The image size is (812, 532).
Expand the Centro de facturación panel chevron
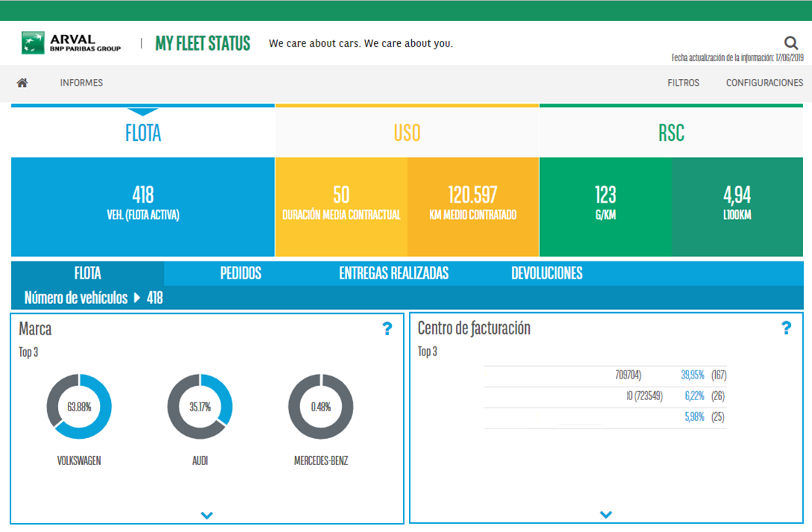(606, 513)
